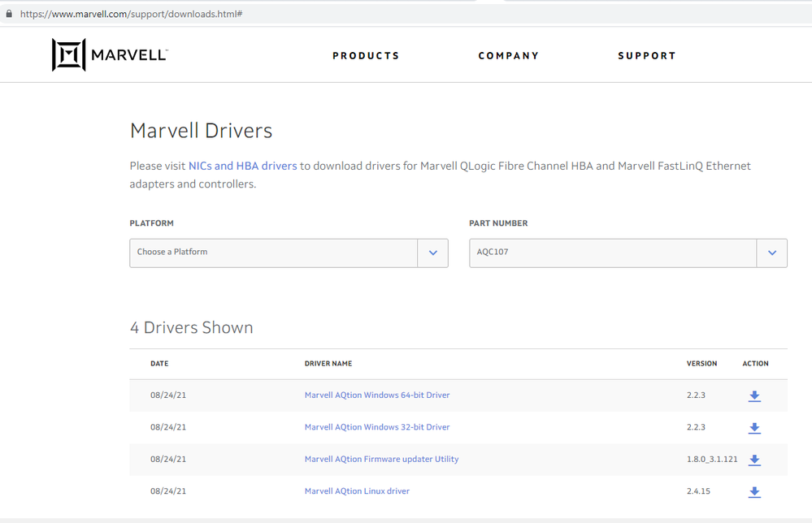This screenshot has width=812, height=523.
Task: Open the PRODUCTS menu
Action: [x=366, y=55]
